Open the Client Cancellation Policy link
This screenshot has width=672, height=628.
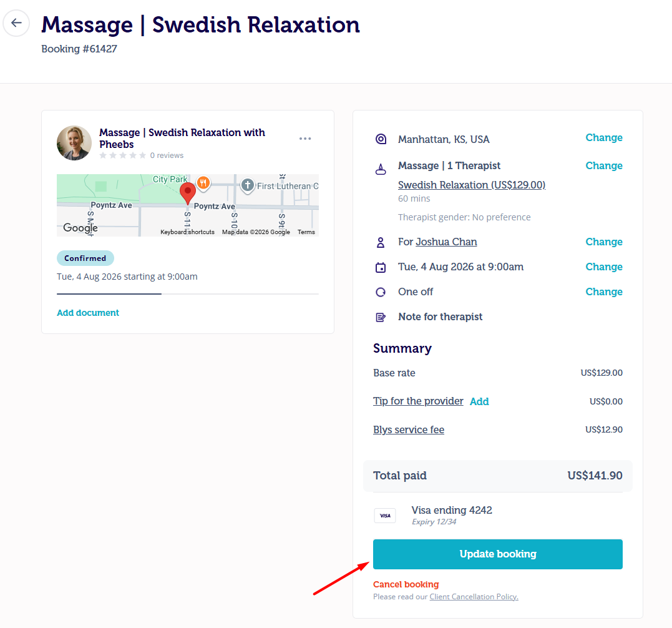[x=474, y=597]
